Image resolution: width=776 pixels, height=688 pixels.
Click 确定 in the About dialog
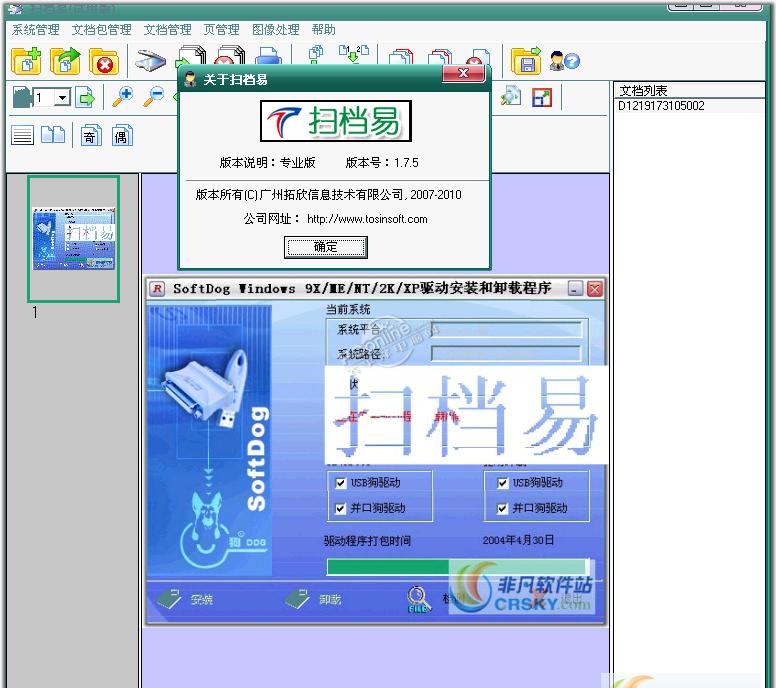click(x=326, y=247)
